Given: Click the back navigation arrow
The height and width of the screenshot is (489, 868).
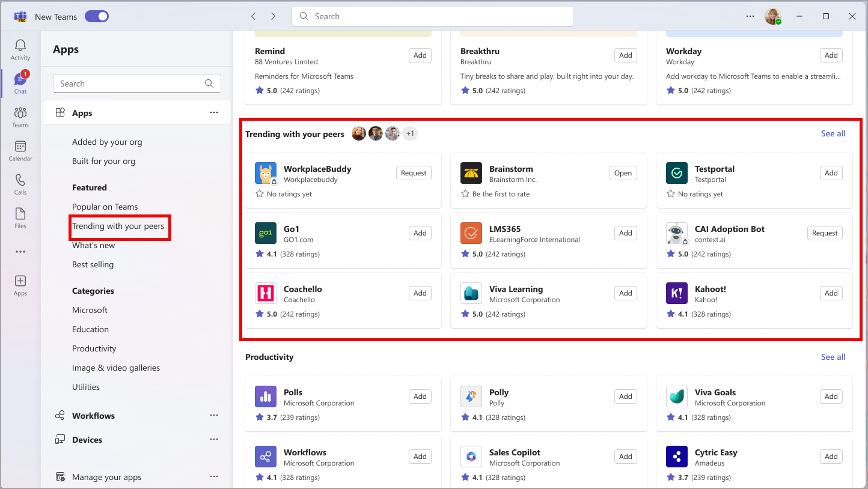Looking at the screenshot, I should [x=254, y=16].
